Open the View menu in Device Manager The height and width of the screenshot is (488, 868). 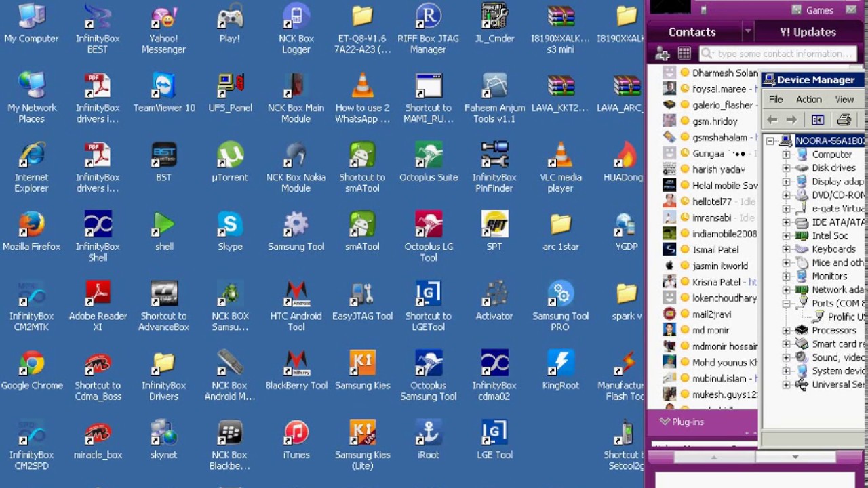click(x=844, y=100)
